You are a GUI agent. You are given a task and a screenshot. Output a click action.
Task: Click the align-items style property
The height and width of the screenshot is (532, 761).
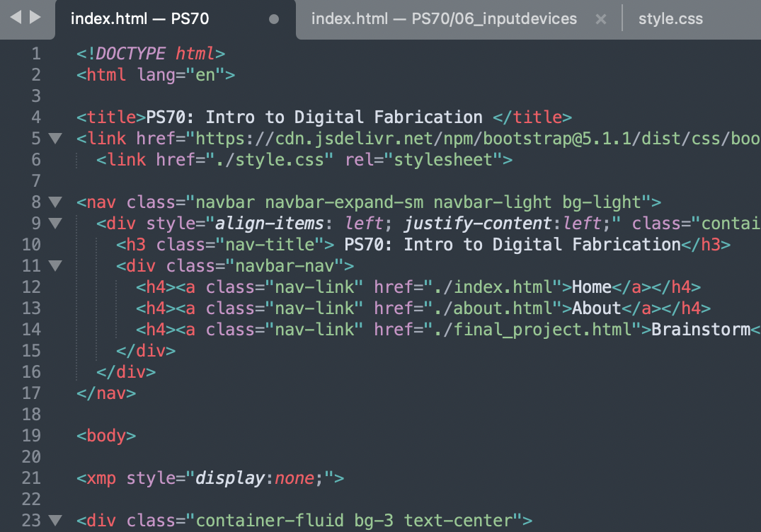click(x=270, y=224)
